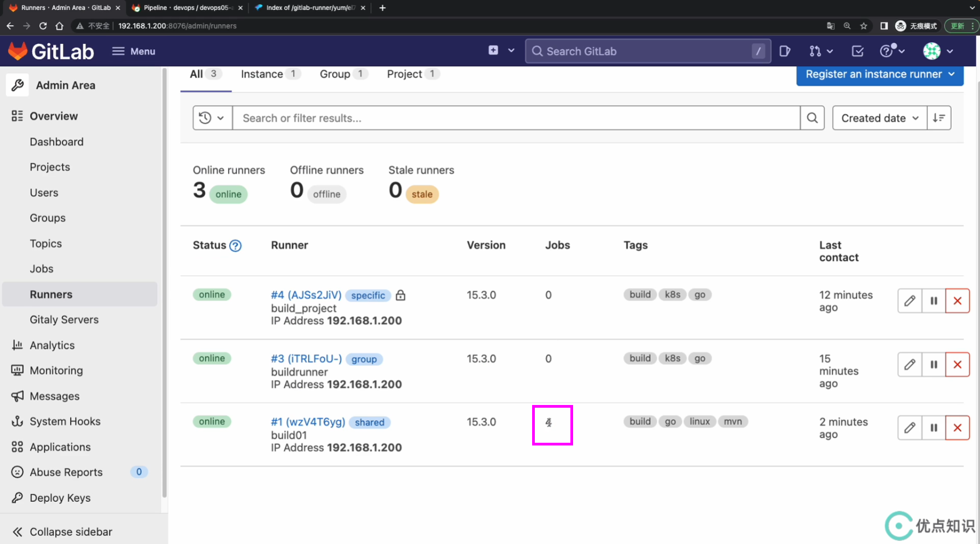Click the browser address bar URL
Viewport: 980px width, 544px height.
[177, 26]
